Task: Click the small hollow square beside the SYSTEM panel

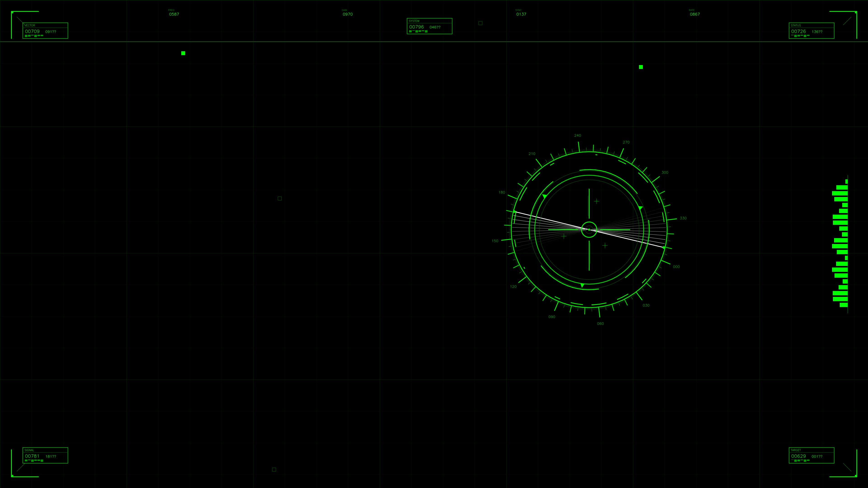Action: pyautogui.click(x=481, y=23)
